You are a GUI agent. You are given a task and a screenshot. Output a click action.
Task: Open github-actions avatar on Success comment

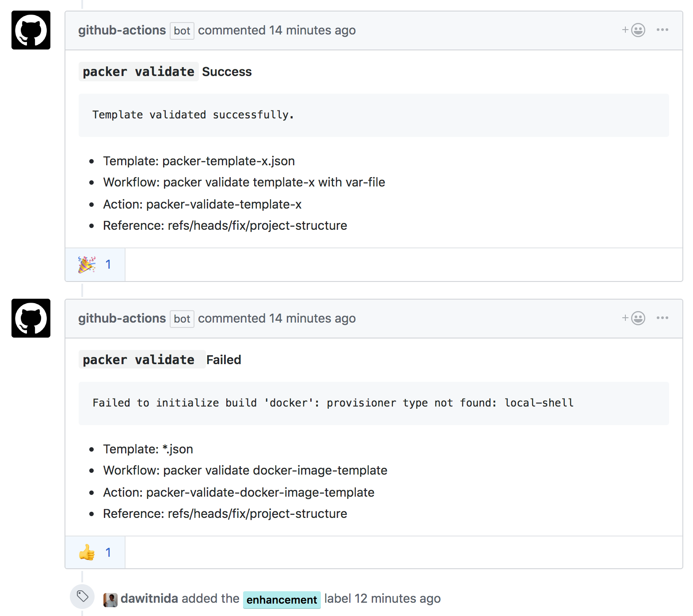point(31,30)
